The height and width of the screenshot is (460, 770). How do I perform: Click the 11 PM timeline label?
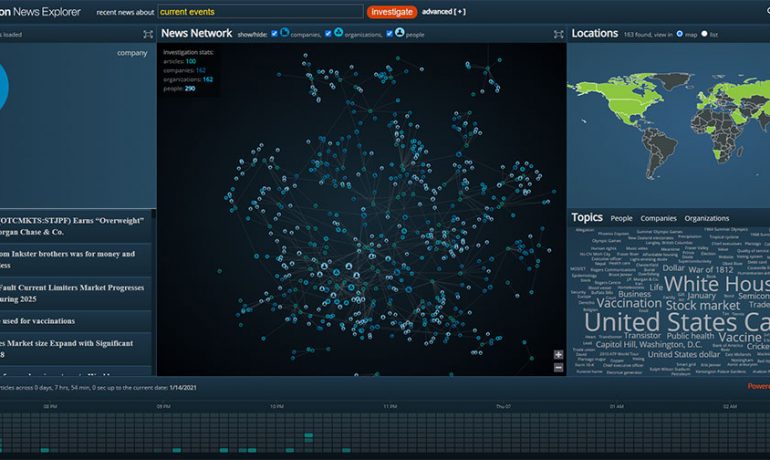390,406
